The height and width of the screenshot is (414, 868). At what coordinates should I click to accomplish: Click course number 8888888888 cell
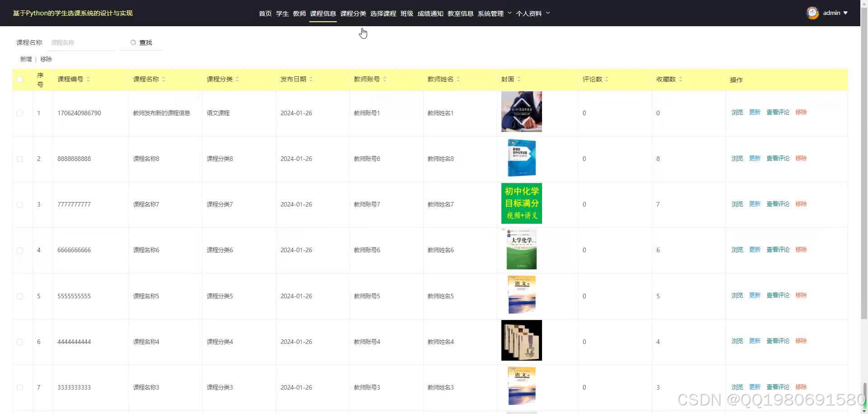[x=74, y=159]
